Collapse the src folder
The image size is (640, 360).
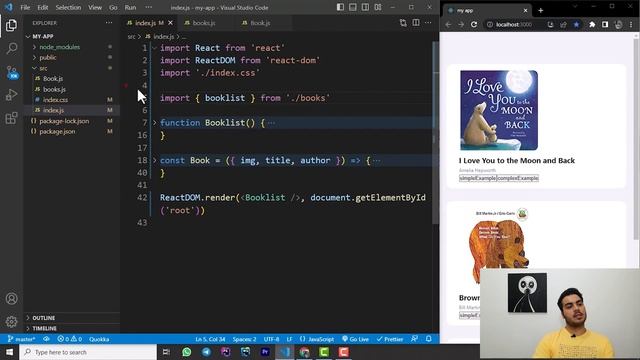tap(34, 68)
